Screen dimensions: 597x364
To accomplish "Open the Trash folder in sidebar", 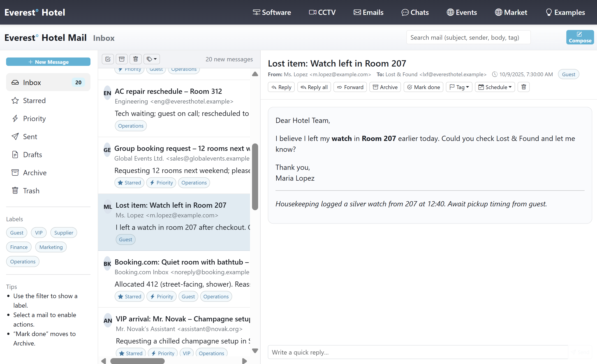I will tap(31, 191).
